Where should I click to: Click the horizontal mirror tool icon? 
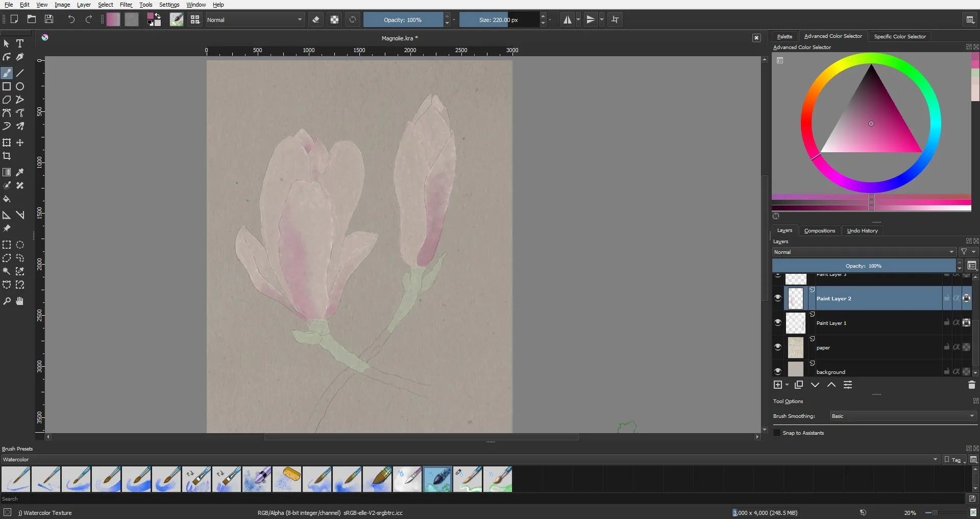(567, 20)
